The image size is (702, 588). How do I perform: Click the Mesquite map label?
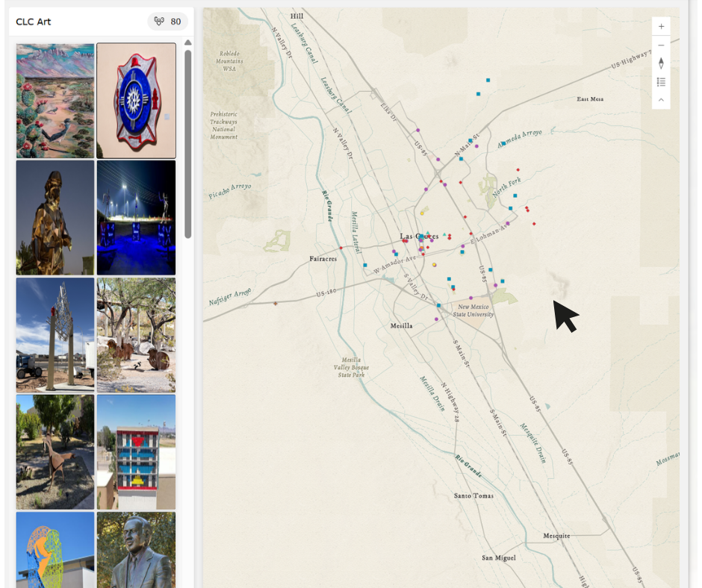coord(556,536)
